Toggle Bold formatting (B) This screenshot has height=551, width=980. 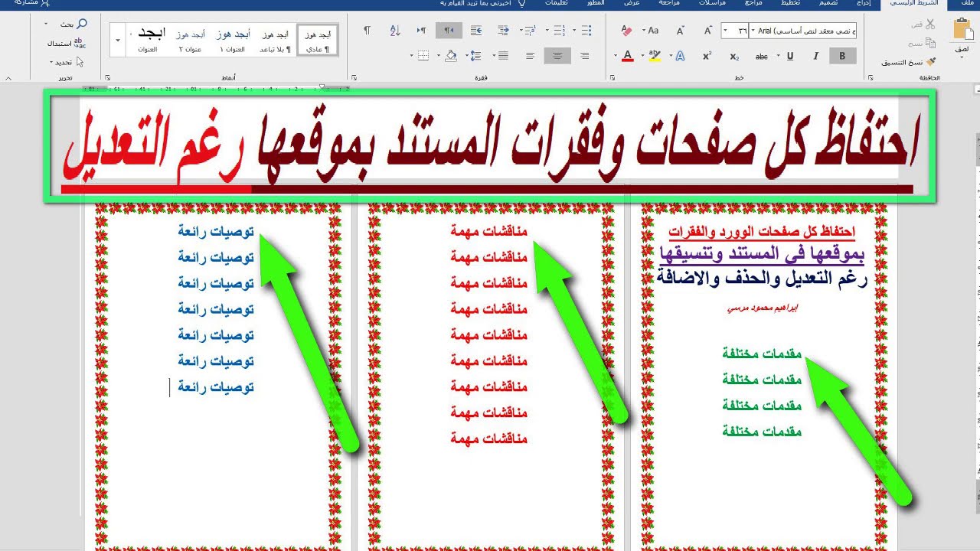pos(843,56)
